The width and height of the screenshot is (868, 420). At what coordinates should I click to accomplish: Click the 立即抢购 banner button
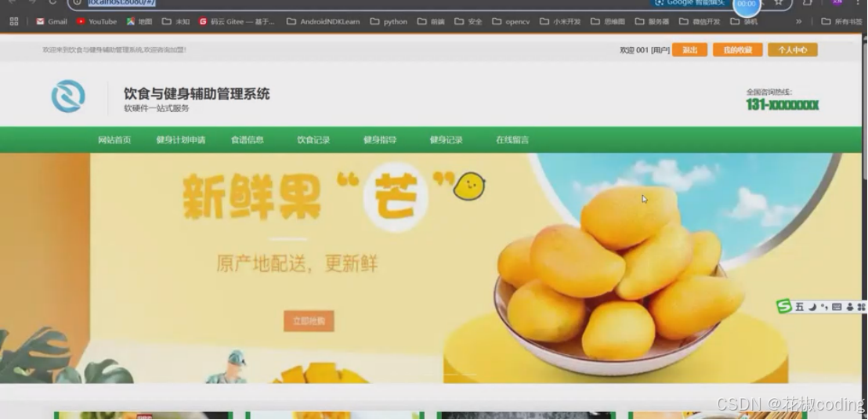[x=309, y=321]
